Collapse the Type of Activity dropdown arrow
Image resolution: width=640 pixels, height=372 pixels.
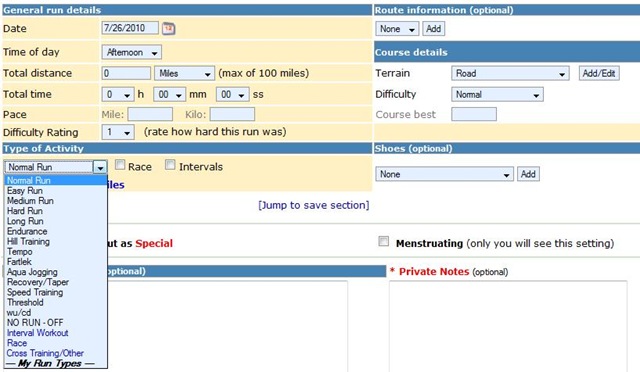coord(100,167)
